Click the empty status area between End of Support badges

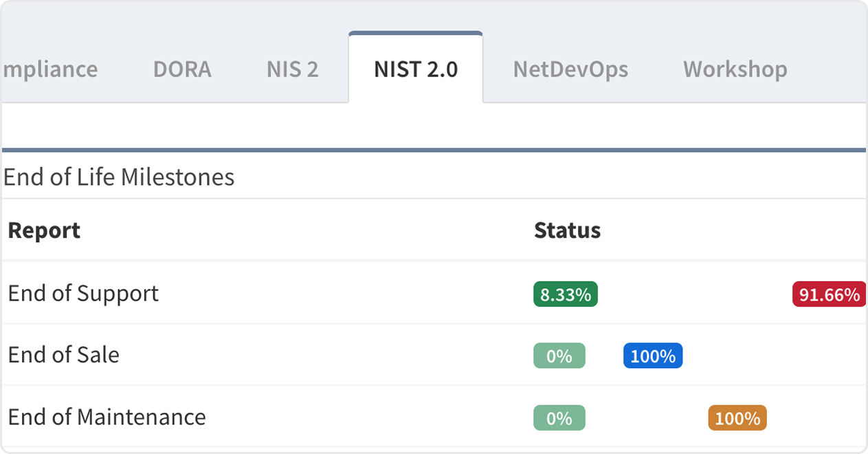694,294
